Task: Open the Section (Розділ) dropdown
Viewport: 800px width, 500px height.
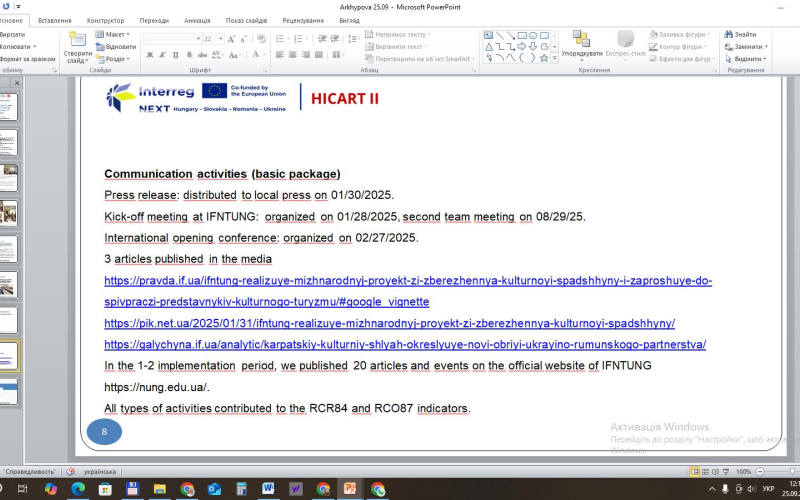Action: point(114,58)
